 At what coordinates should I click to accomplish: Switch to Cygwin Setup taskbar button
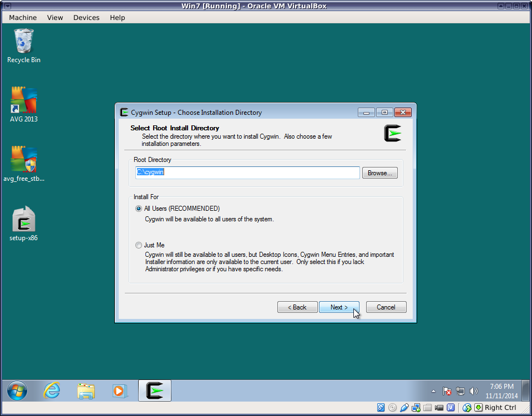pos(155,390)
